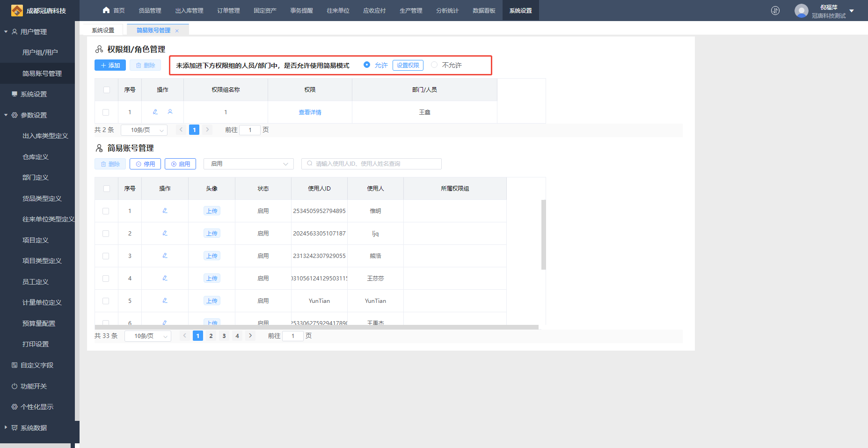Click the user assign icon in permission group row 1
The height and width of the screenshot is (448, 868).
[170, 112]
